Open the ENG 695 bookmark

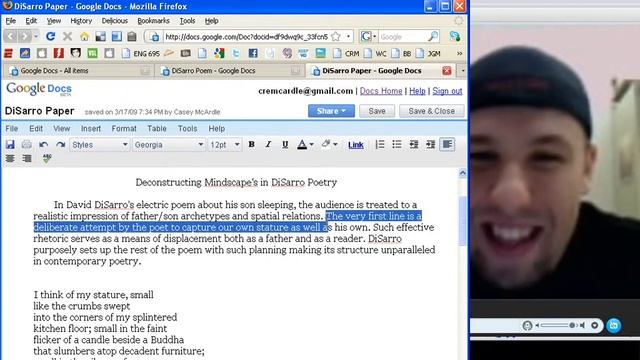(x=141, y=53)
